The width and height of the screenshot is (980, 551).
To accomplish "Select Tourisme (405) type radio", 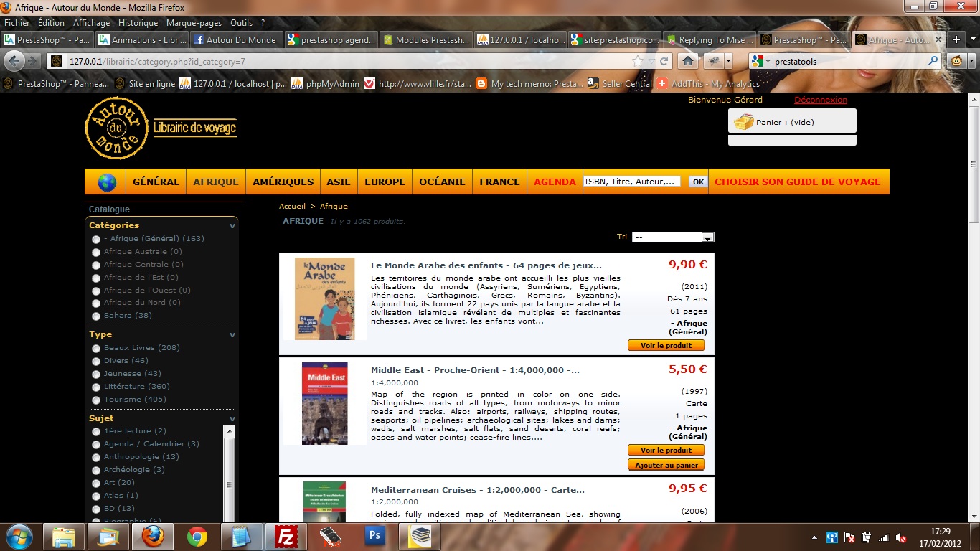I will [x=96, y=400].
